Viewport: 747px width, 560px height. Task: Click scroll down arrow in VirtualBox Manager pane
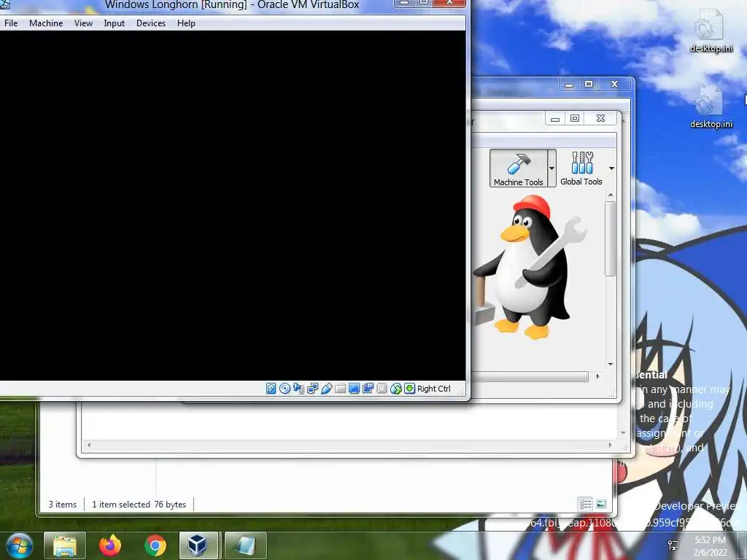click(611, 365)
